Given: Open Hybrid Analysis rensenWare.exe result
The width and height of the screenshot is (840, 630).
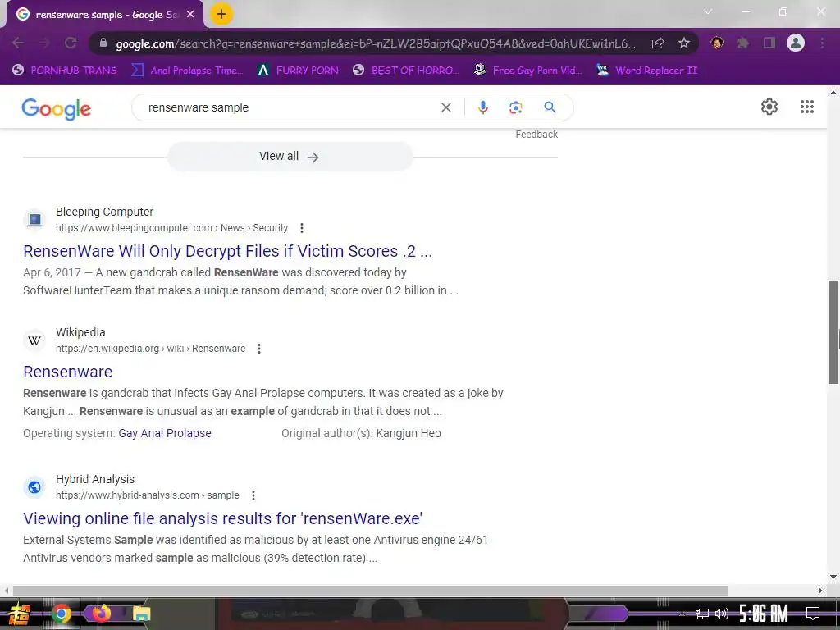Looking at the screenshot, I should point(223,518).
